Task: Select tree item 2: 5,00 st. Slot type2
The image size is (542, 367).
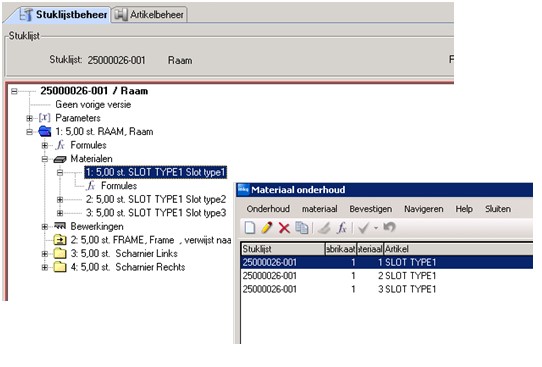Action: tap(156, 199)
